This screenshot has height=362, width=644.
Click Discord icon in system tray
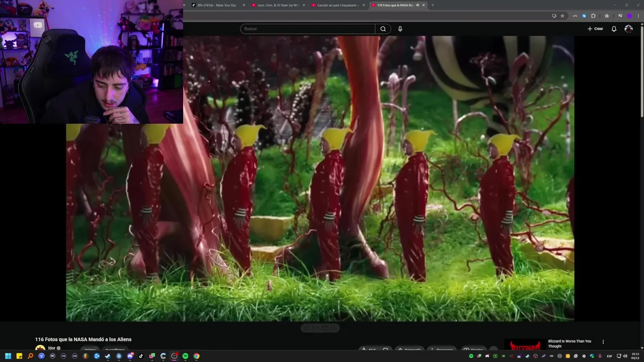(x=487, y=356)
